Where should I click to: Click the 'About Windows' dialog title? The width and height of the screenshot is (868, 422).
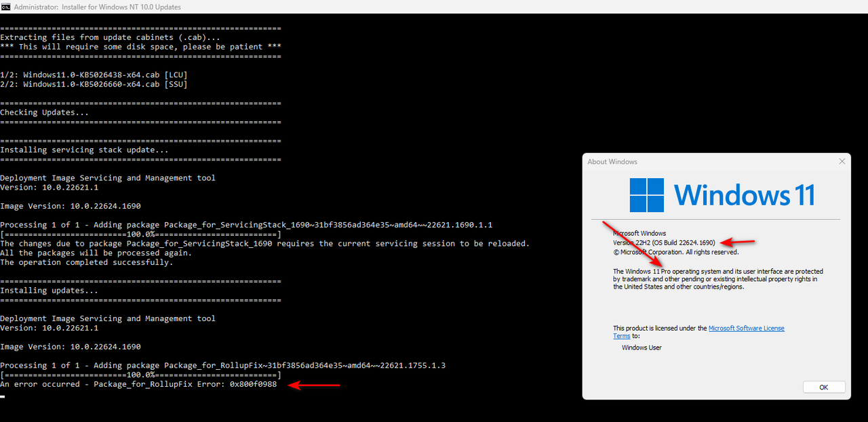[x=612, y=162]
